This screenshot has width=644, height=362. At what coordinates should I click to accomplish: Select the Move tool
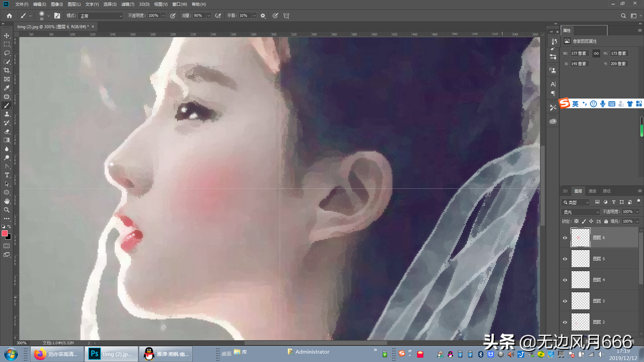tap(7, 36)
